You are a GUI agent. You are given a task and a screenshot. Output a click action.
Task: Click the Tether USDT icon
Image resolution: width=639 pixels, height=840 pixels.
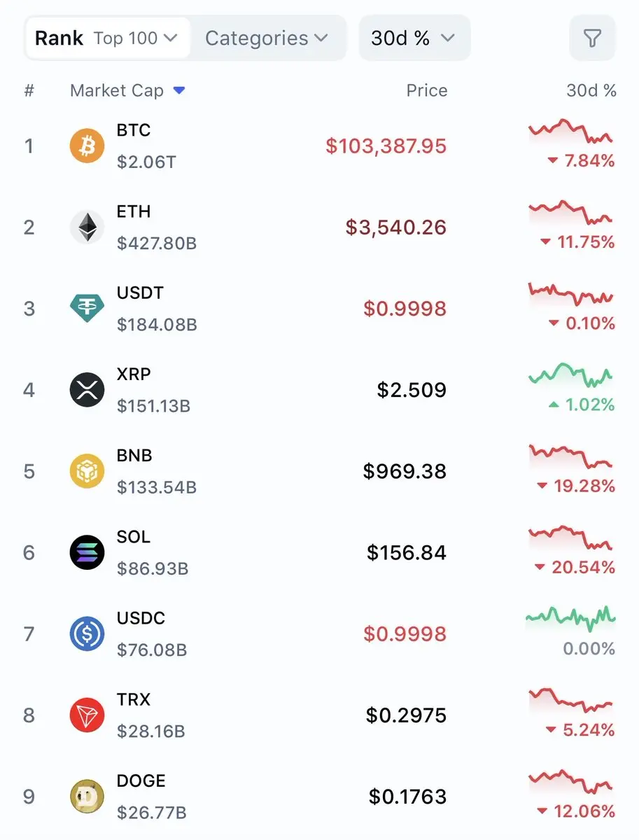pyautogui.click(x=87, y=309)
